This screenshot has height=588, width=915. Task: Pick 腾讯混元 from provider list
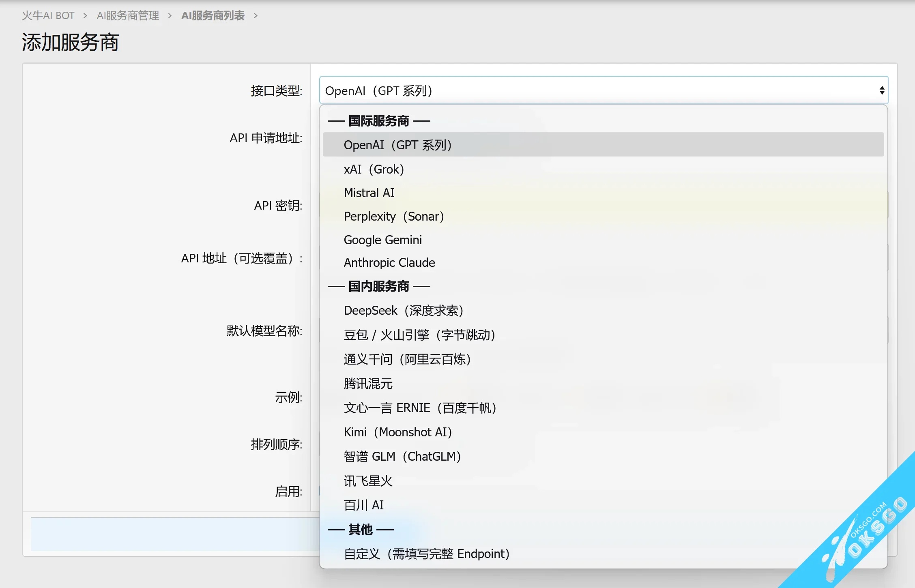[x=368, y=384]
